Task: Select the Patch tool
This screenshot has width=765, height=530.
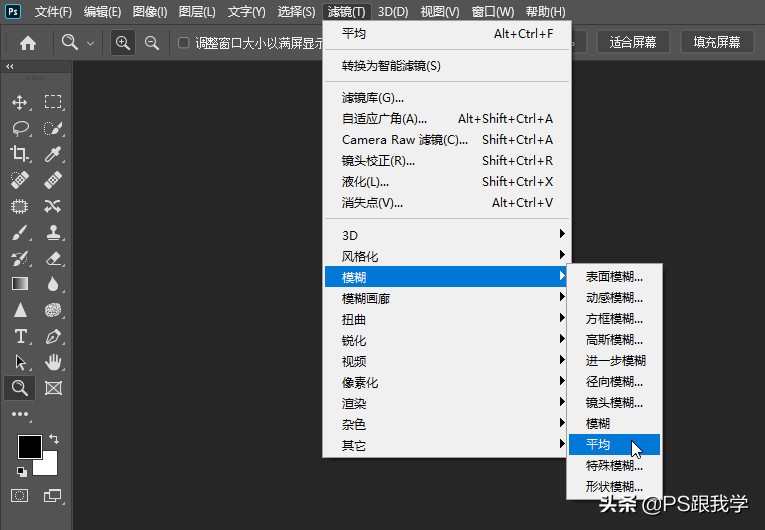Action: click(20, 206)
